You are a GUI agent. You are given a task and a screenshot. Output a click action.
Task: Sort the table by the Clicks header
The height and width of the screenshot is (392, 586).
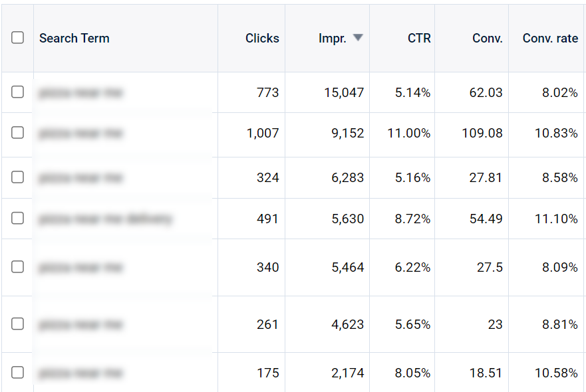point(262,38)
